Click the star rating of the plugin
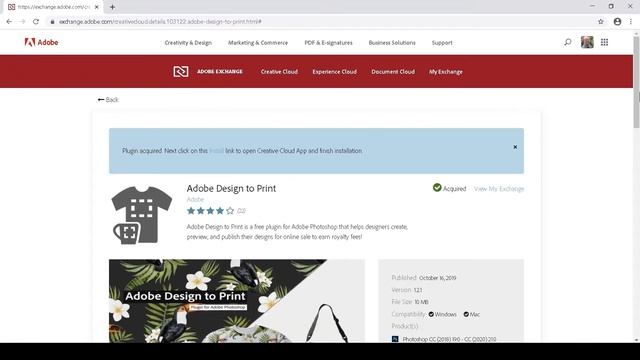The width and height of the screenshot is (640, 360). 210,211
